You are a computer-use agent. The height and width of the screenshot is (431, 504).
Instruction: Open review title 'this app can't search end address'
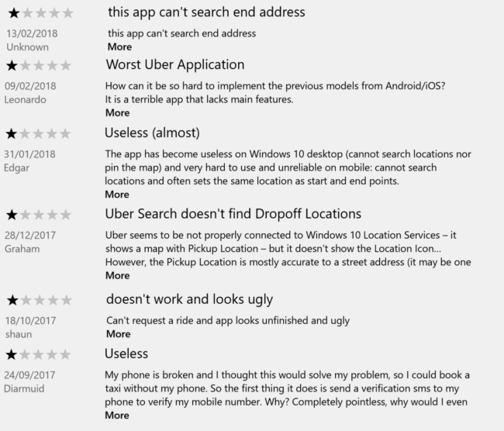click(206, 12)
